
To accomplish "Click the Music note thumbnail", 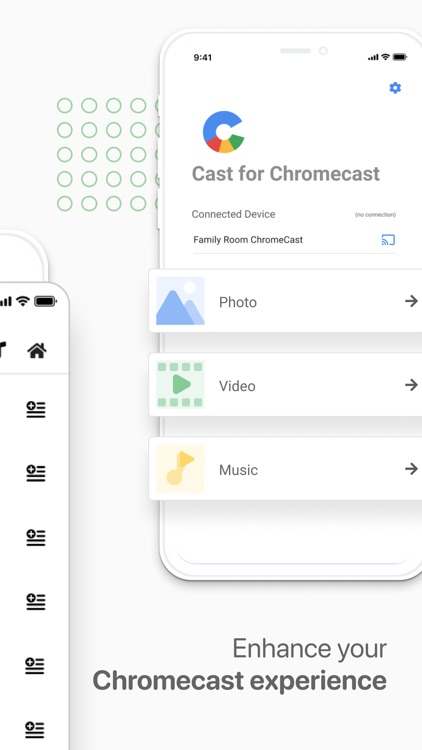I will point(180,469).
